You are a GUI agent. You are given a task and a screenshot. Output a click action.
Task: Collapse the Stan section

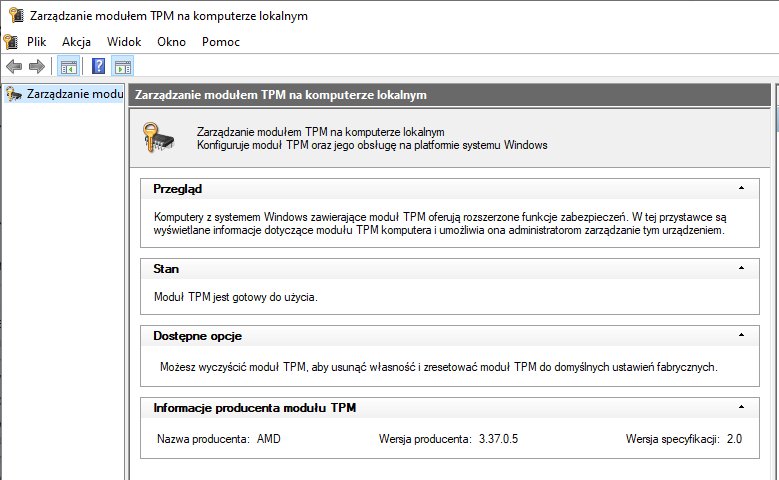tap(741, 268)
